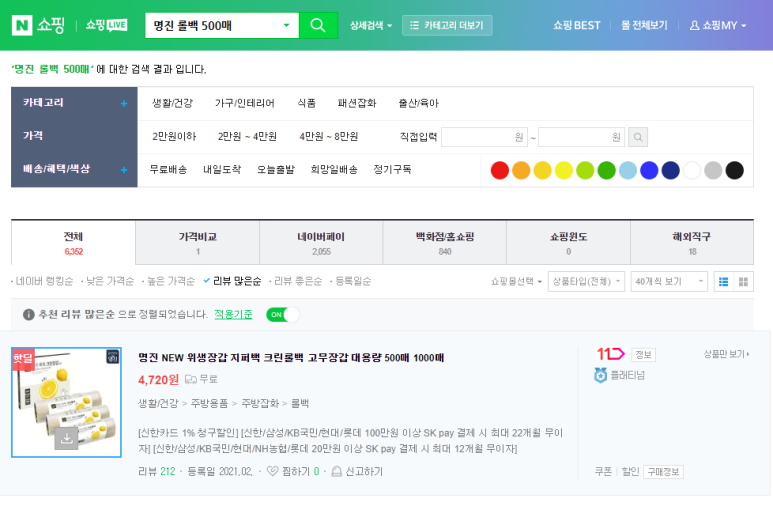Select the 전체 results tab
Viewport: 773px width, 506px height.
pos(73,243)
